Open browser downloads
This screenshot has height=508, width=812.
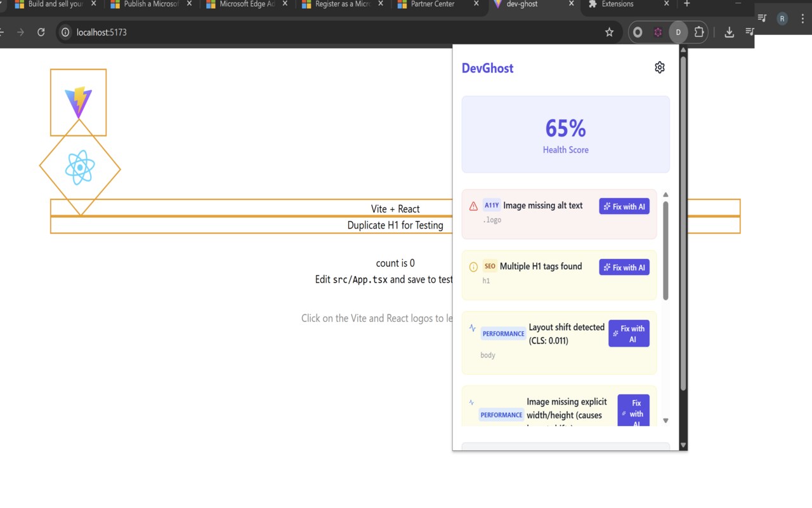point(730,32)
